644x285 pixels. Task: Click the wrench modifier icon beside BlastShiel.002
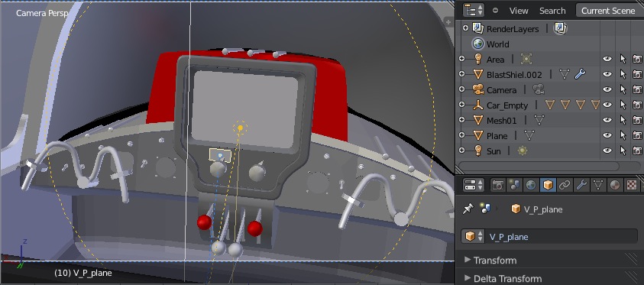(x=580, y=74)
